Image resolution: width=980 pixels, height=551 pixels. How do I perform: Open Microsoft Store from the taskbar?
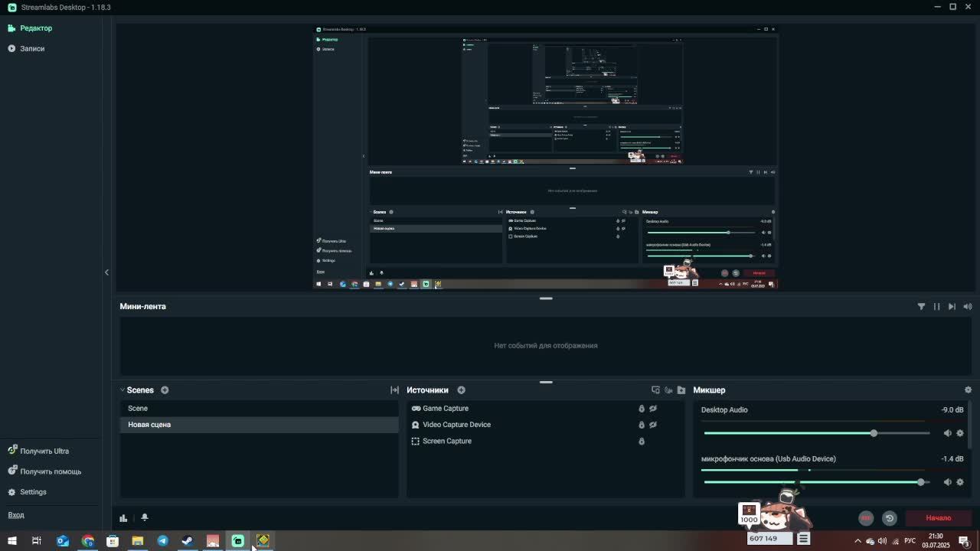click(113, 541)
